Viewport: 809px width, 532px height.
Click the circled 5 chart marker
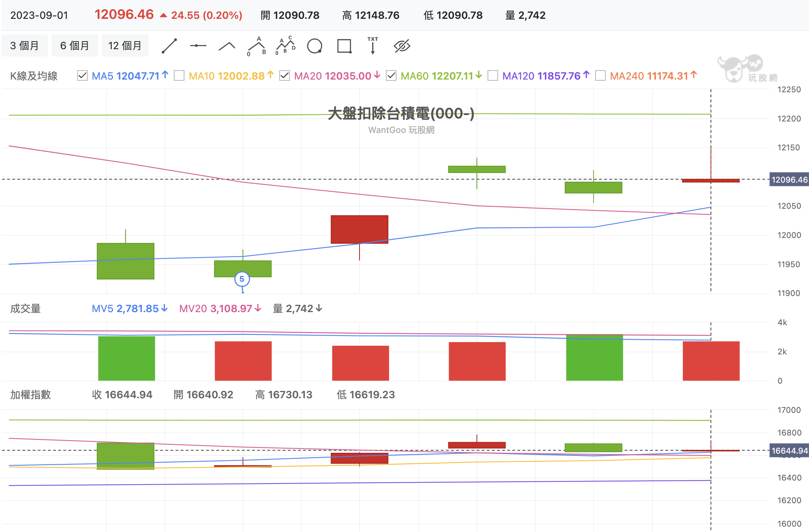pyautogui.click(x=242, y=279)
